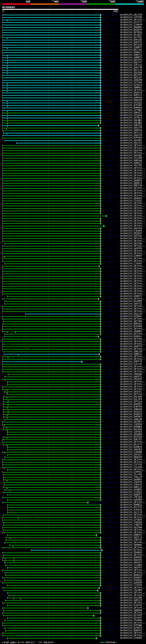The image size is (146, 644).
Task: Click the UniRef100_A8UFC5 hit name
Action: pos(131,347)
